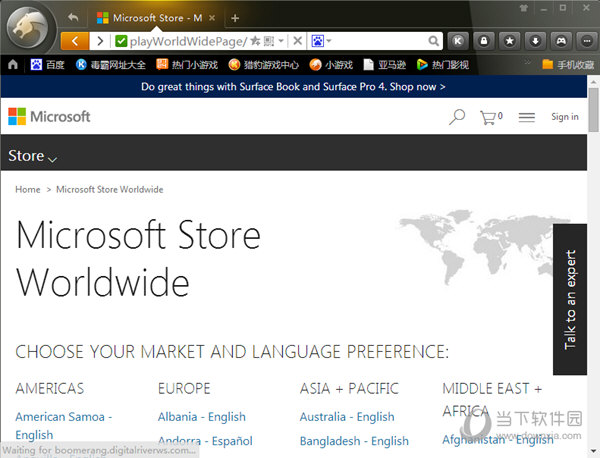Open the Albania - English link
Screen dimensions: 600x458
(201, 417)
